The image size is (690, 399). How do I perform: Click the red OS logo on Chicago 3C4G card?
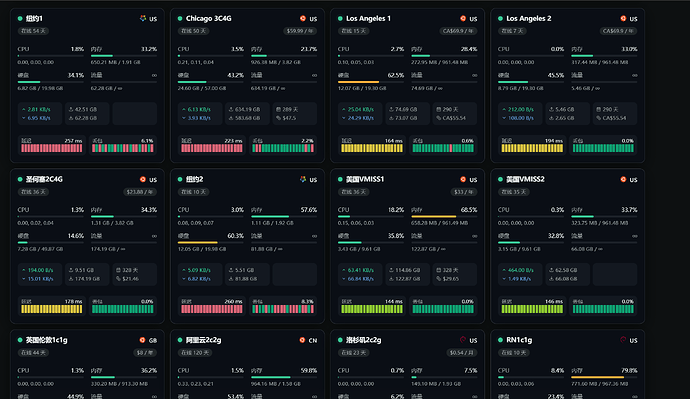point(303,18)
